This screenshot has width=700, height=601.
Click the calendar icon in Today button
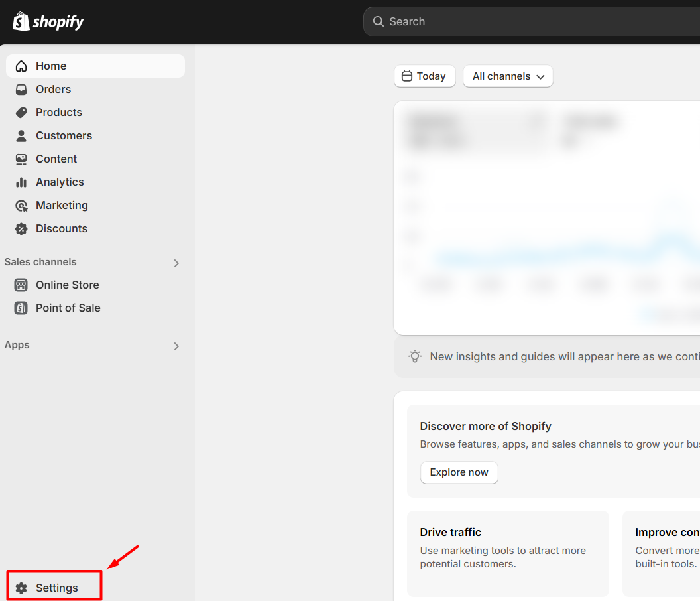[407, 76]
